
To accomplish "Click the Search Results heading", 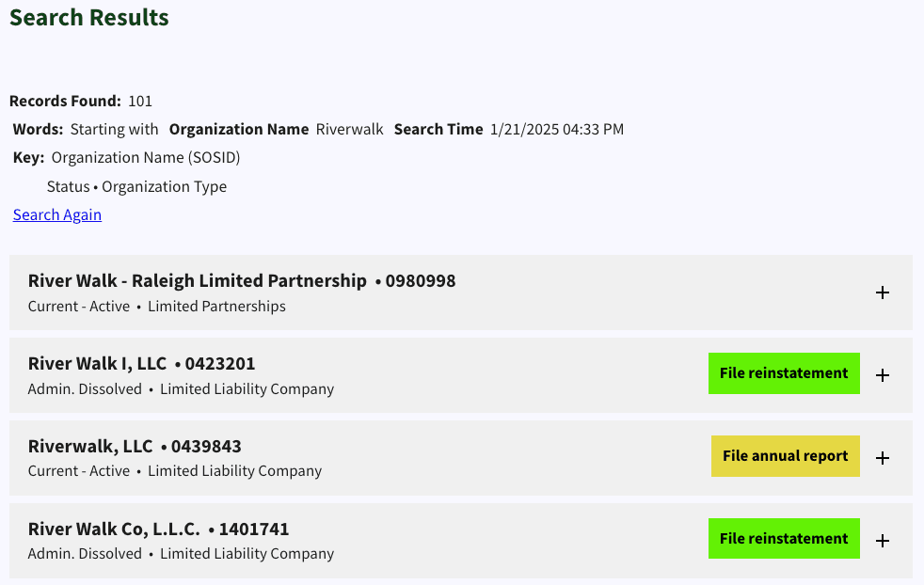I will coord(88,17).
